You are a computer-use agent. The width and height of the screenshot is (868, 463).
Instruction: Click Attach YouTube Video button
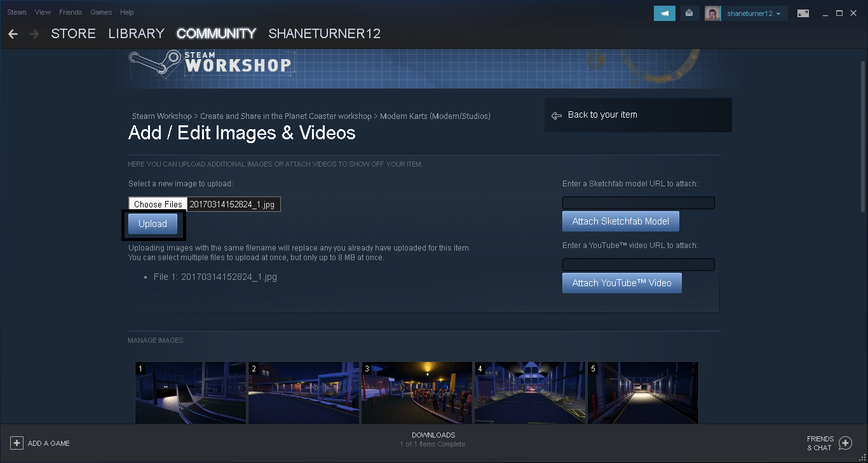622,283
